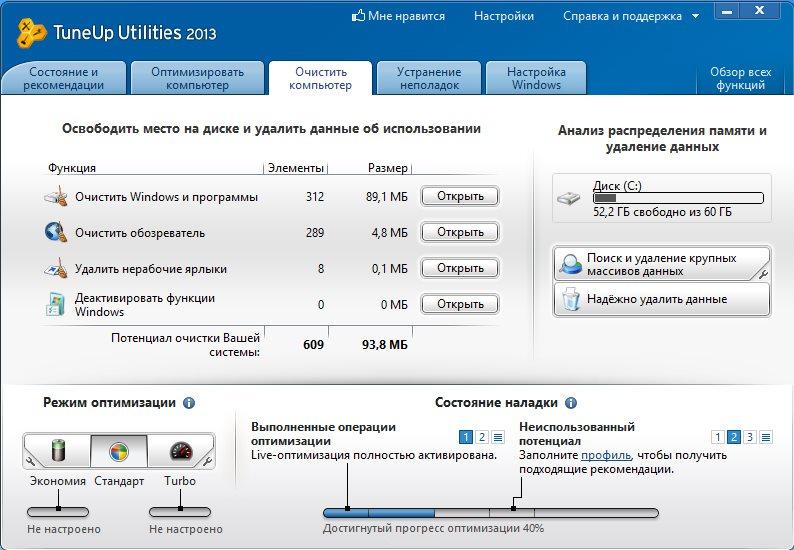Screen dimensions: 794x550
Task: Select the Очистить компьютер tab
Action: click(321, 78)
